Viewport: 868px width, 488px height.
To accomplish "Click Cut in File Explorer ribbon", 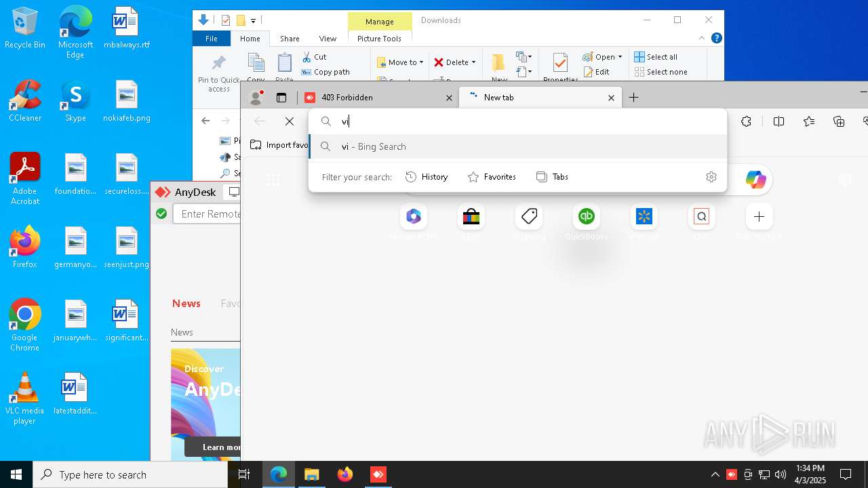I will tap(314, 57).
